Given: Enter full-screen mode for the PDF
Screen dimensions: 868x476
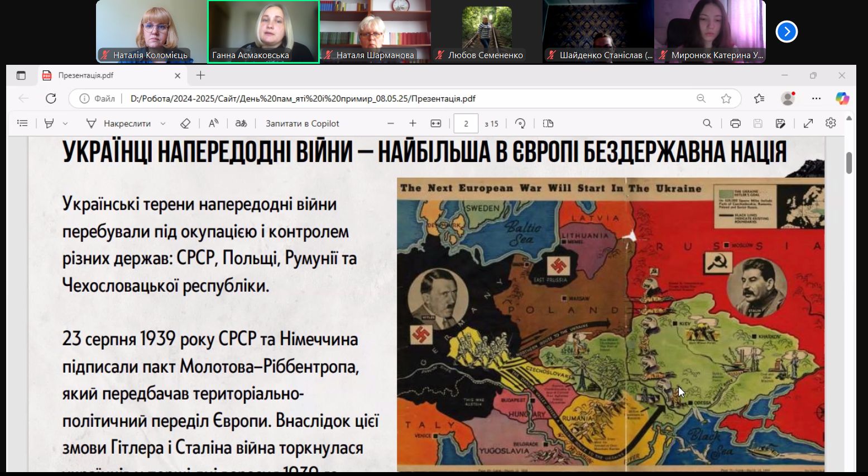Looking at the screenshot, I should pos(808,123).
